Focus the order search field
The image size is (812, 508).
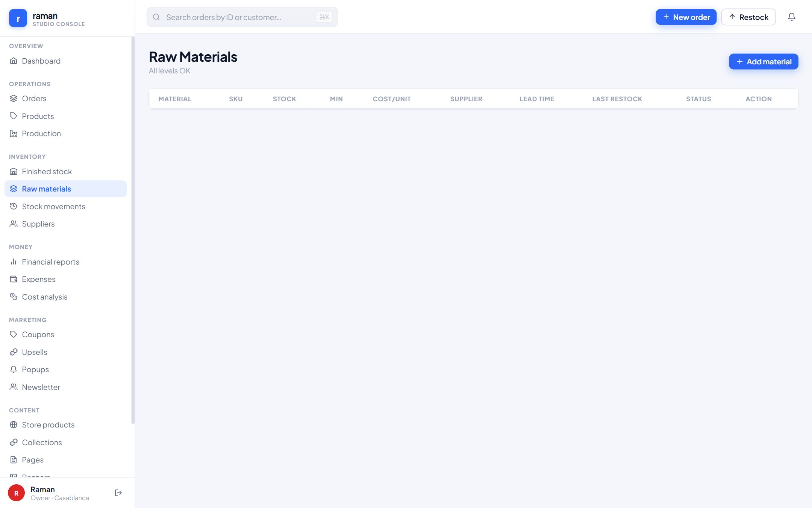(x=242, y=17)
